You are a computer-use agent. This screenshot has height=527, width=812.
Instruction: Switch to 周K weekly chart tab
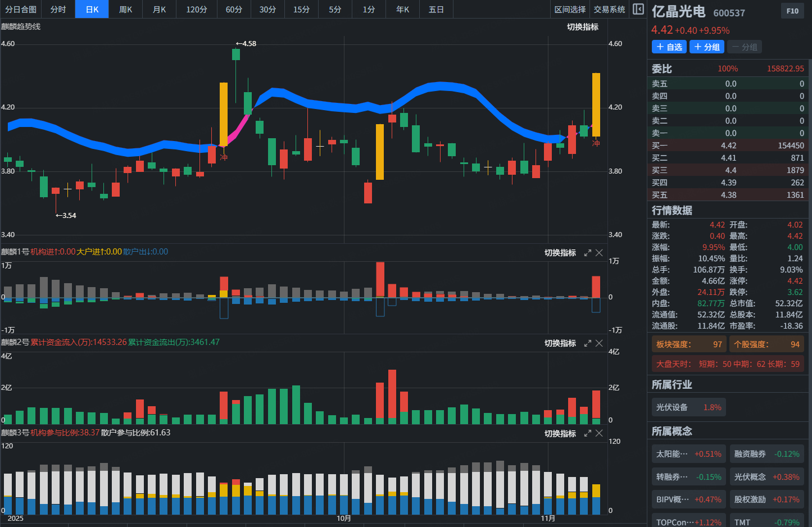pos(126,10)
